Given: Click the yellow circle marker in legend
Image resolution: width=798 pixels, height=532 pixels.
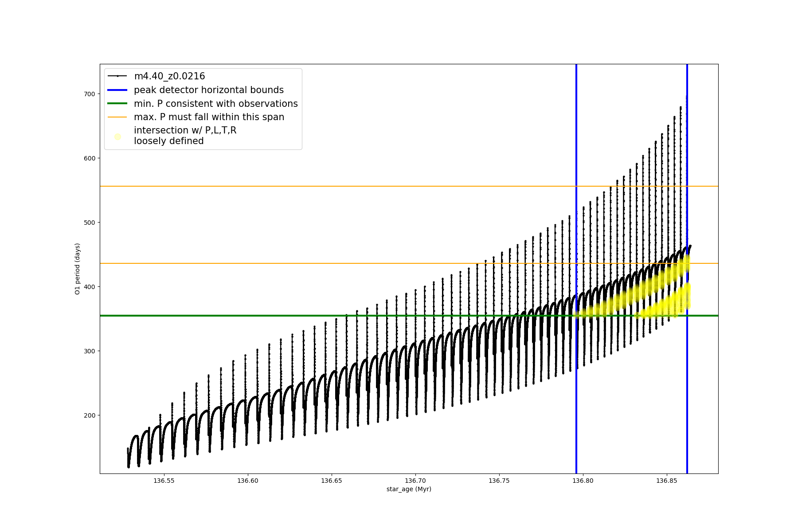Looking at the screenshot, I should (x=117, y=137).
